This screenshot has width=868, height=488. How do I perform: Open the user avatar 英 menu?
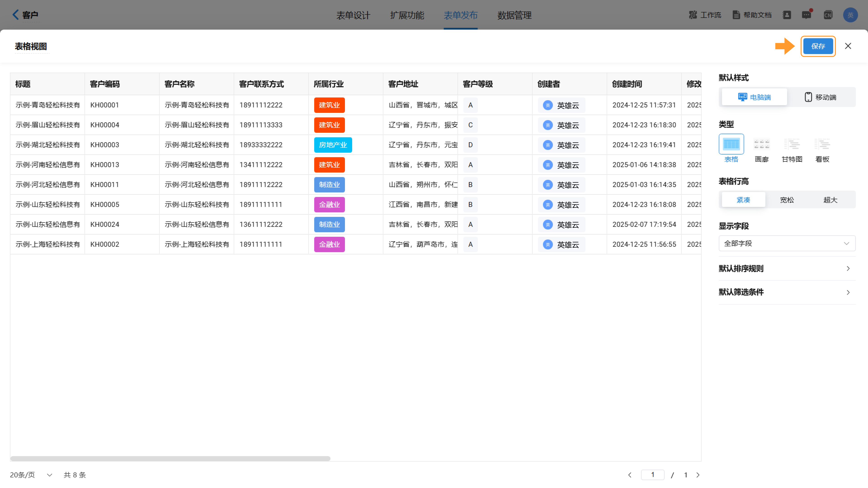point(850,15)
